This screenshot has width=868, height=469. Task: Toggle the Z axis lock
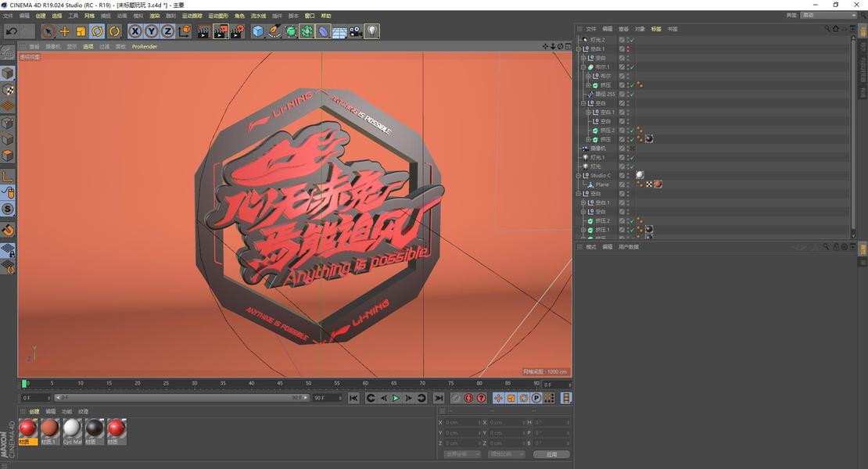pyautogui.click(x=167, y=31)
